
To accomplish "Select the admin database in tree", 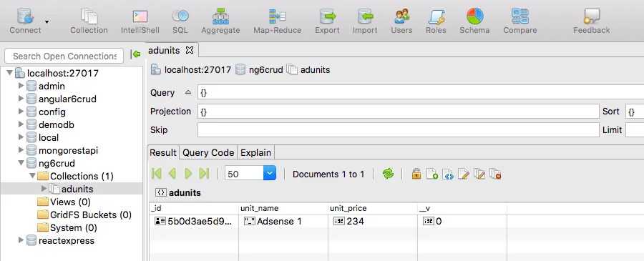I will (x=52, y=87).
